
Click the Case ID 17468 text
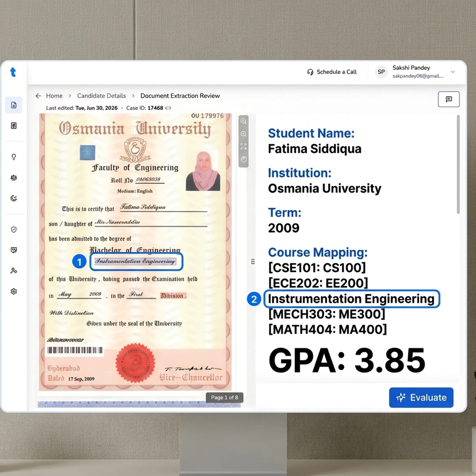point(145,108)
